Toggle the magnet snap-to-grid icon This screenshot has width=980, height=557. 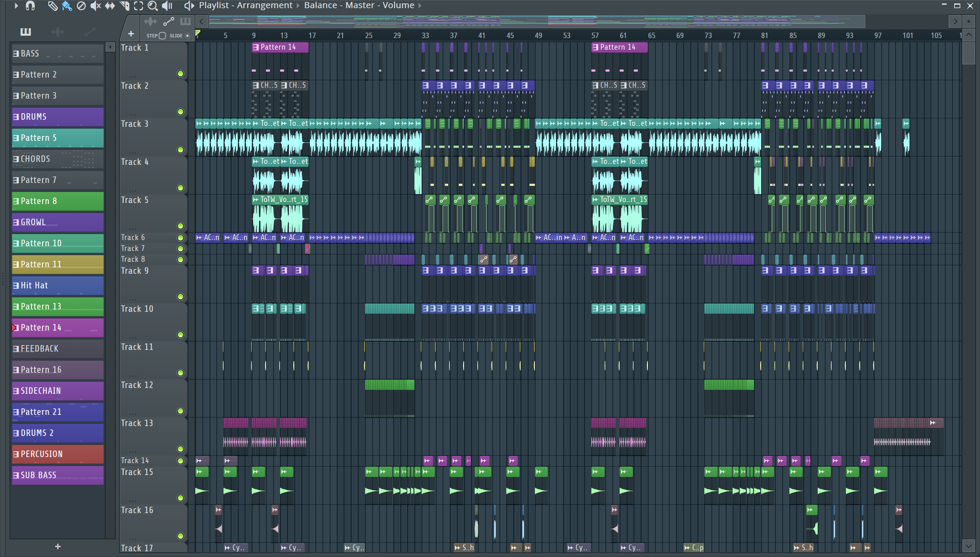coord(30,6)
